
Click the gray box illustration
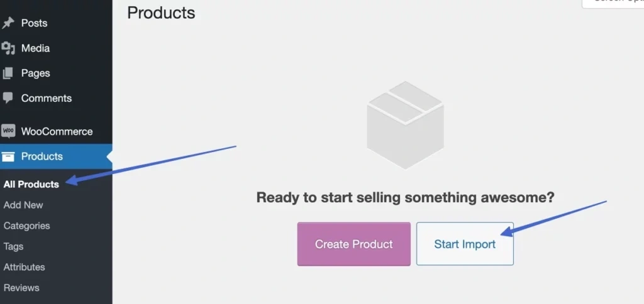[405, 124]
